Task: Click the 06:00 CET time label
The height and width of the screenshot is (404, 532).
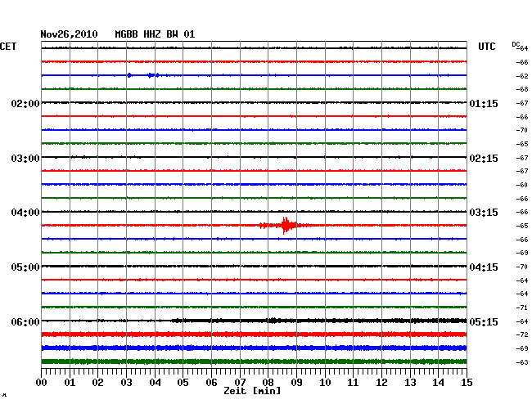Action: pyautogui.click(x=25, y=321)
